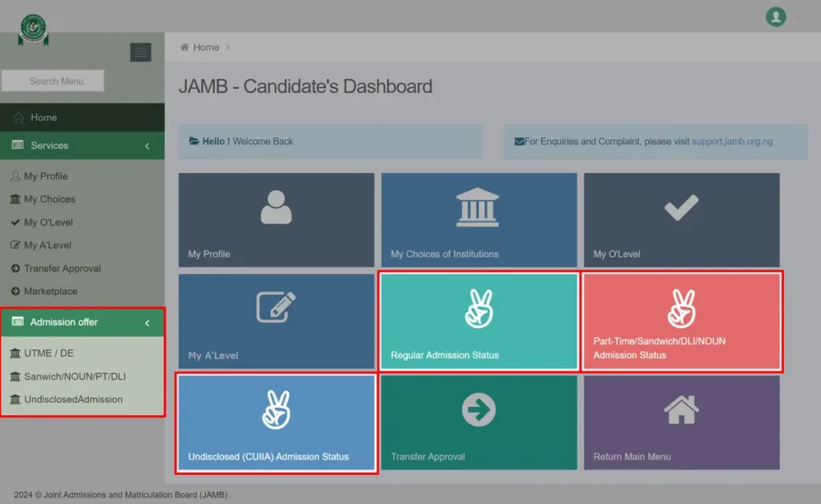
Task: Click institution icon beside Sanwich/NOUN/PT/DLI
Action: (15, 377)
